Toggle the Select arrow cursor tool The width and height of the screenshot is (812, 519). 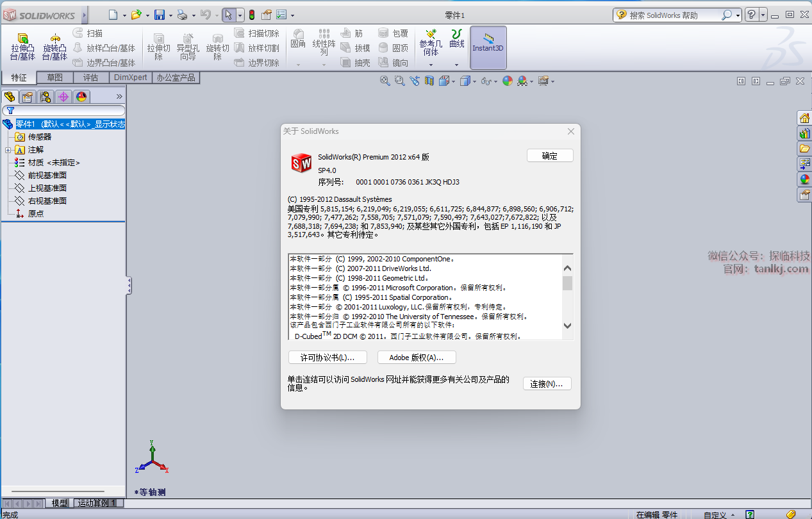tap(228, 15)
